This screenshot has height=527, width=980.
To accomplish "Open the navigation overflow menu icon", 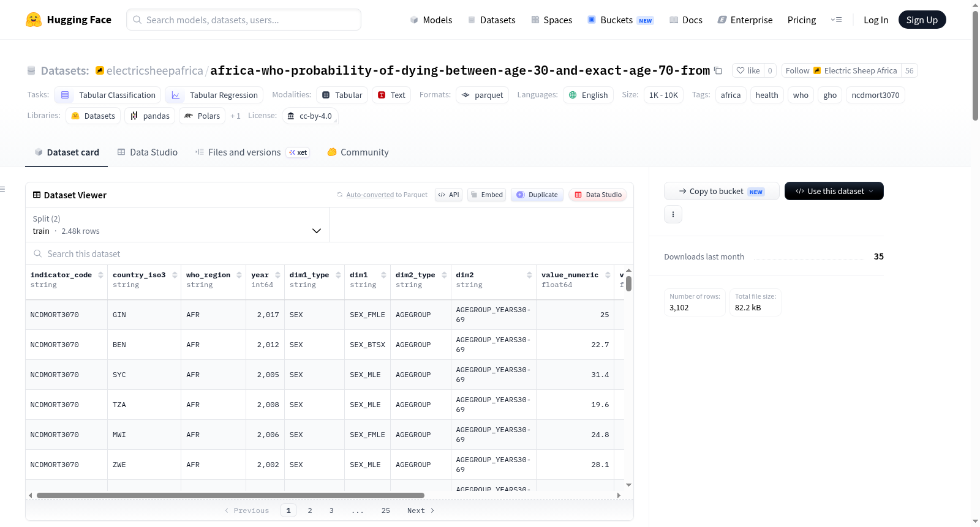I will (836, 20).
